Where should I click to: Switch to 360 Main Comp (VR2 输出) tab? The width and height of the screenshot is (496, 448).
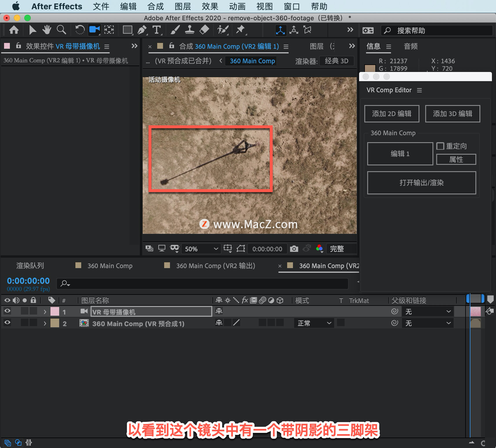[216, 266]
